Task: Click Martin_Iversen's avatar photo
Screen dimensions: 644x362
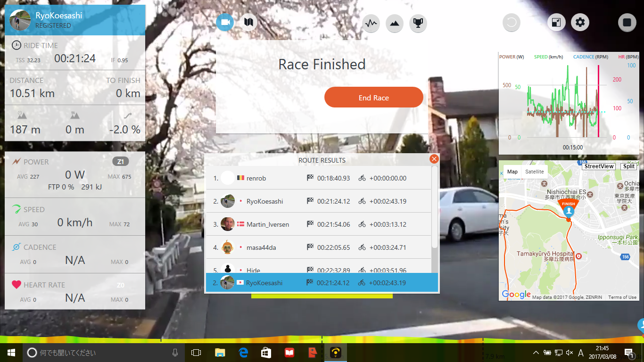Action: tap(227, 224)
